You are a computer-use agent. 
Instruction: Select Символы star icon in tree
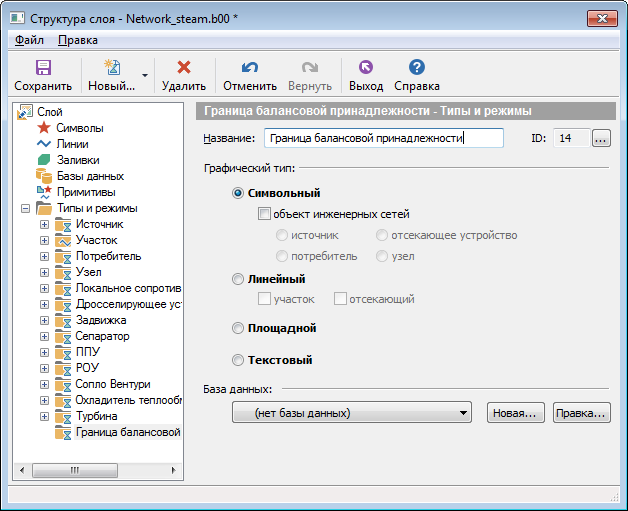[x=44, y=128]
